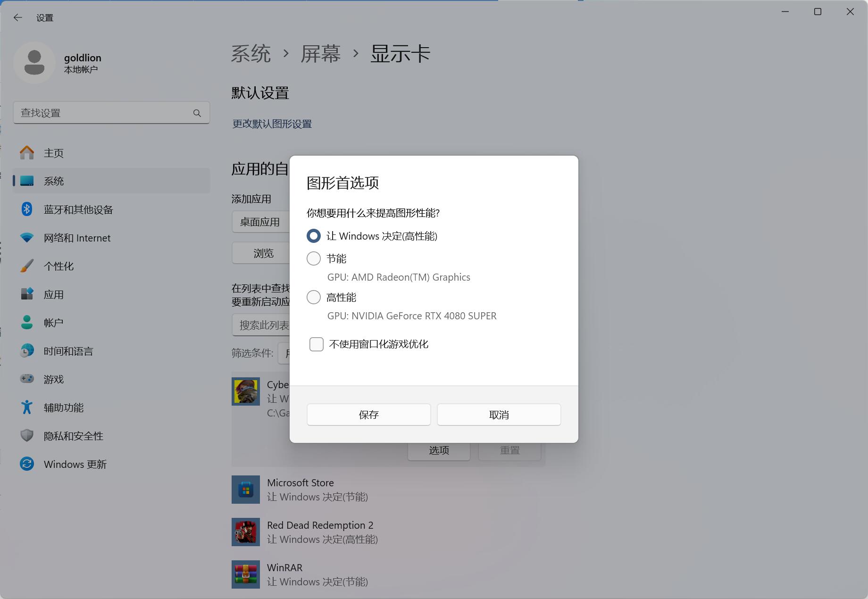This screenshot has height=599, width=868.
Task: Open 更改默认图形设置 link
Action: pos(271,124)
